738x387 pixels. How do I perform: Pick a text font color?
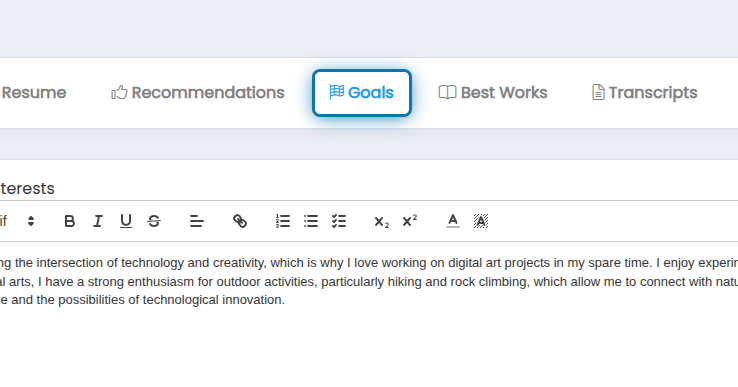point(453,221)
